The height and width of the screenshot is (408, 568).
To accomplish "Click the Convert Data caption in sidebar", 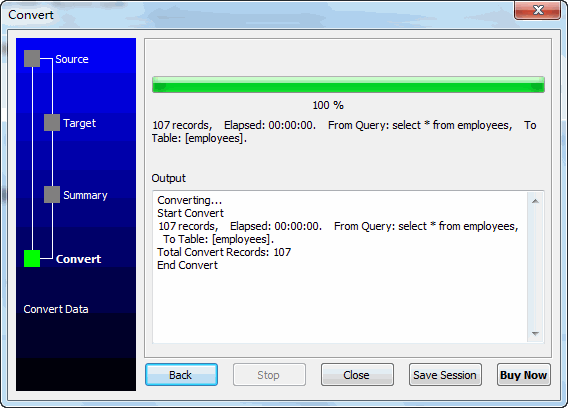I will (x=56, y=309).
